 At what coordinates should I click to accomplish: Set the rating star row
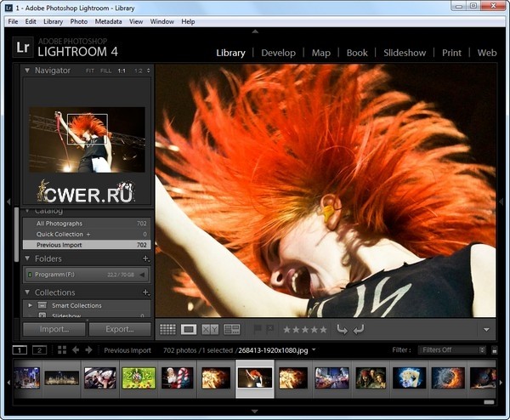point(305,330)
